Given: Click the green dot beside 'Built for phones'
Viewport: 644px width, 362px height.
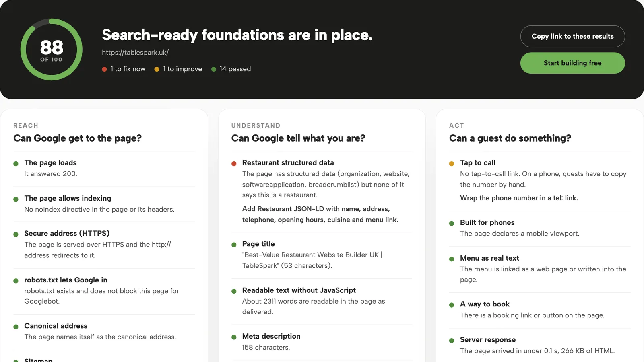Looking at the screenshot, I should (x=452, y=223).
